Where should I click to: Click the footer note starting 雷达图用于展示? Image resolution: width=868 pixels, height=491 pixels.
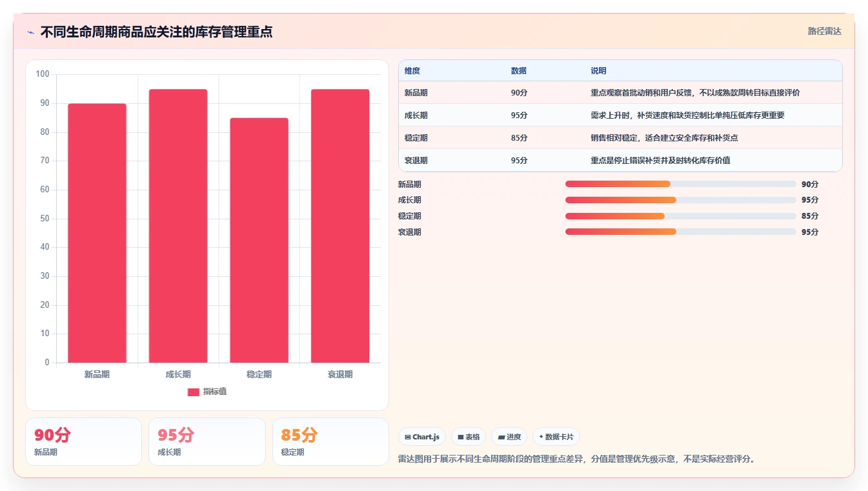point(577,459)
